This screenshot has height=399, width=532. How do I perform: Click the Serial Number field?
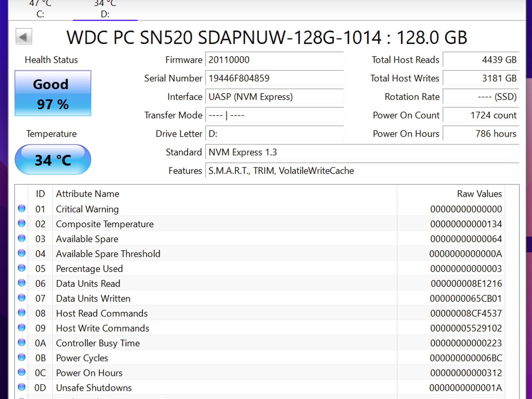point(274,78)
